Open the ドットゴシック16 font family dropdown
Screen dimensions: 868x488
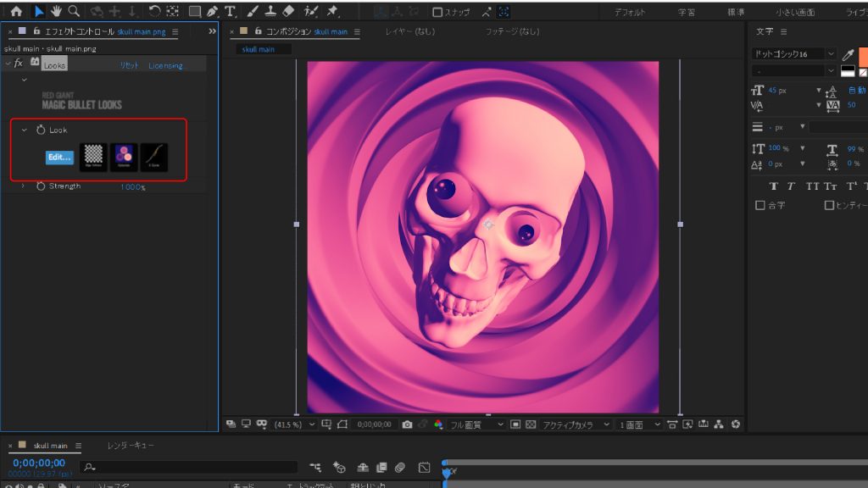point(830,54)
